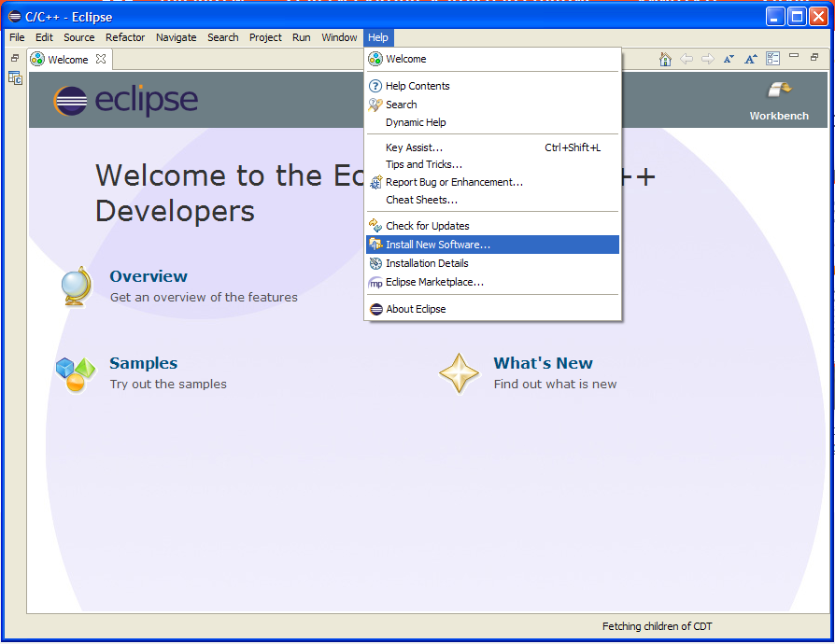Choose Dynamic Help

[492, 122]
